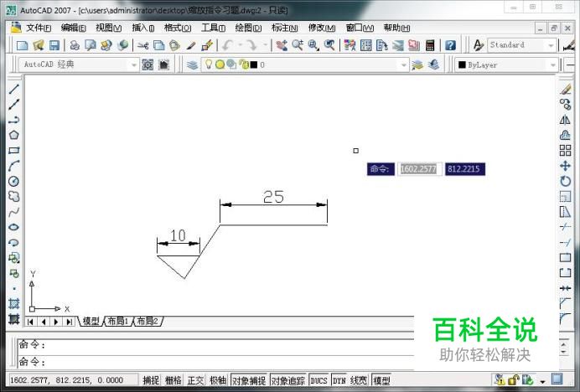Viewport: 580px width, 392px height.
Task: Click the Mirror modify tool
Action: click(x=565, y=120)
